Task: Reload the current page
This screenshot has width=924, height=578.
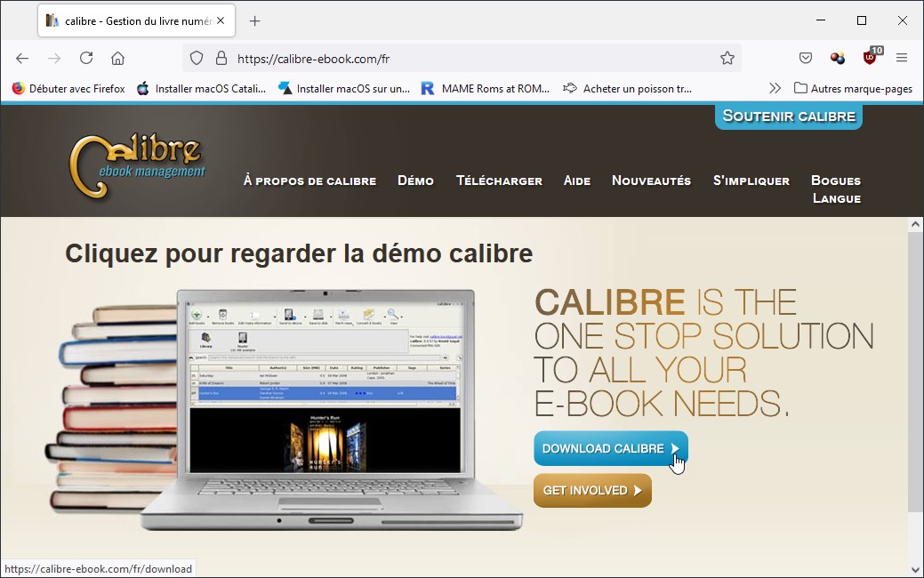Action: point(86,58)
